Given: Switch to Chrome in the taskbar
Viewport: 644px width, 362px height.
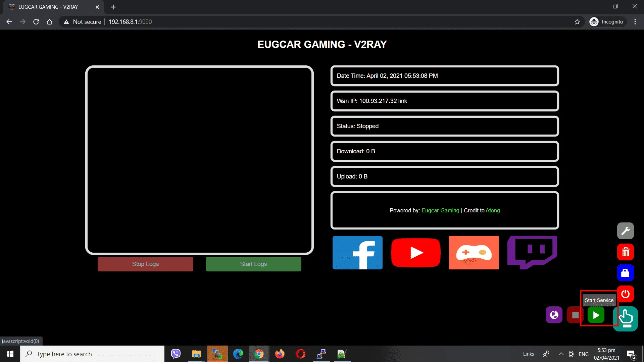Looking at the screenshot, I should 259,354.
